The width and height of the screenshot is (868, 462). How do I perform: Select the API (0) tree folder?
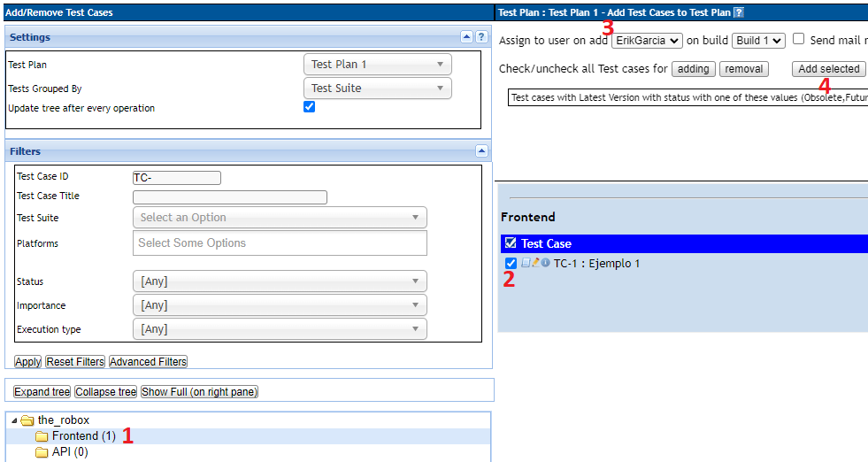coord(69,452)
